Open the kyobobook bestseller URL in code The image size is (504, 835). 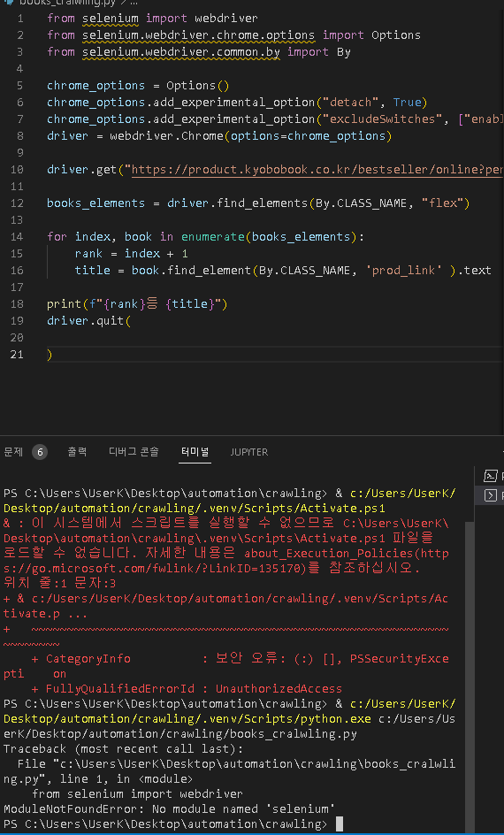point(317,169)
